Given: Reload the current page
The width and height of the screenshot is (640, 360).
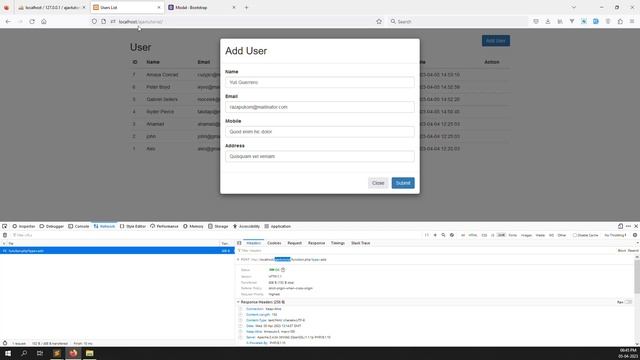Looking at the screenshot, I should click(x=32, y=21).
